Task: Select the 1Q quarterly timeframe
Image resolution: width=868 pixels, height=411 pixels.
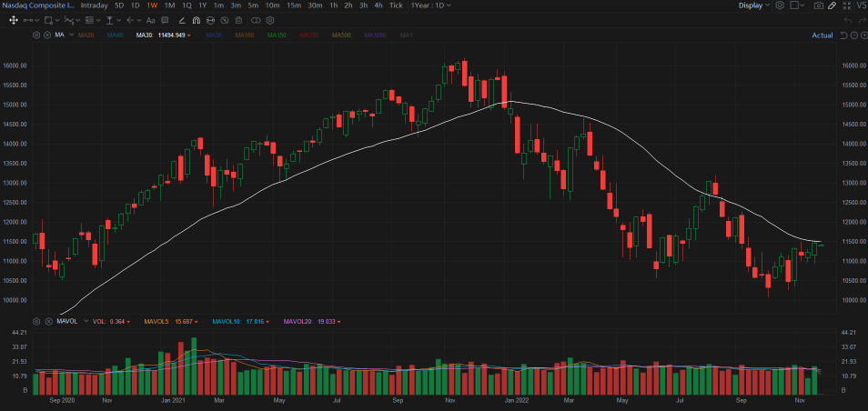Action: [x=187, y=5]
